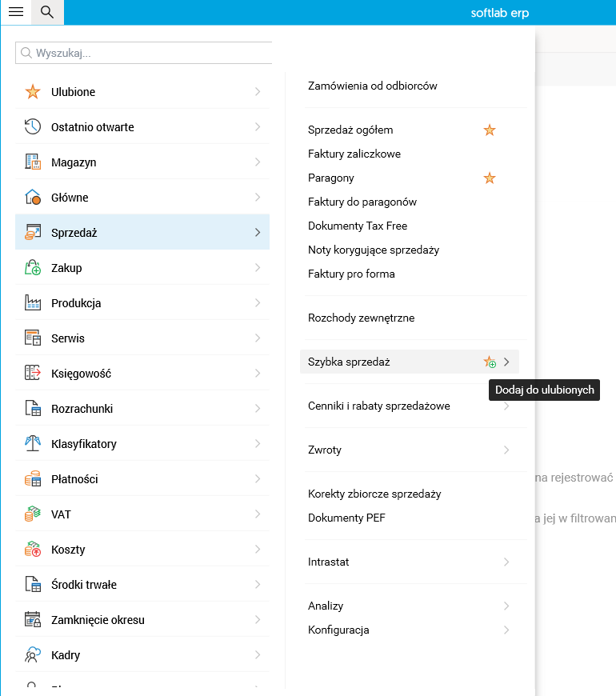Screen dimensions: 616x696
Task: Open Faktury zaliczkowe
Action: click(354, 154)
